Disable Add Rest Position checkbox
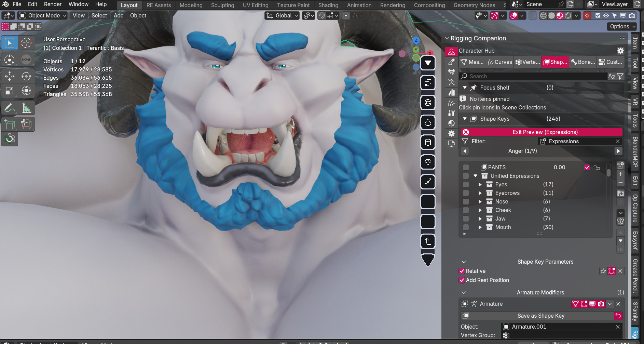Screen dimensions: 644x344 click(462, 280)
